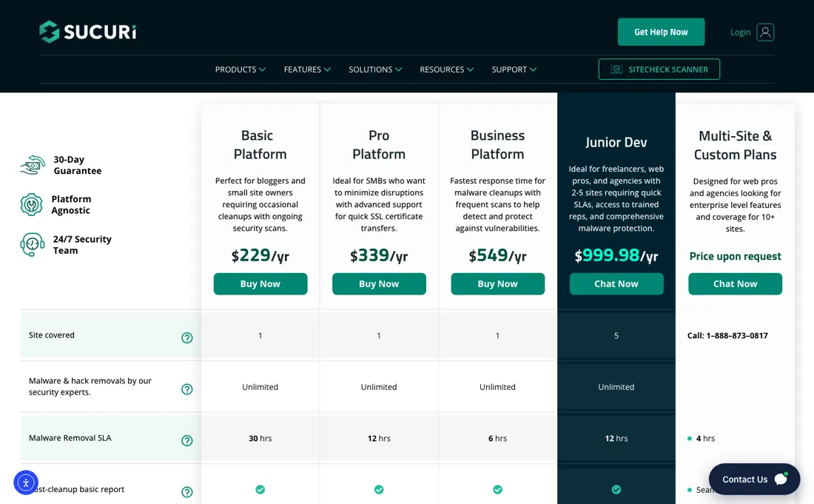The width and height of the screenshot is (814, 504).
Task: Expand the Solutions menu chevron
Action: point(398,70)
